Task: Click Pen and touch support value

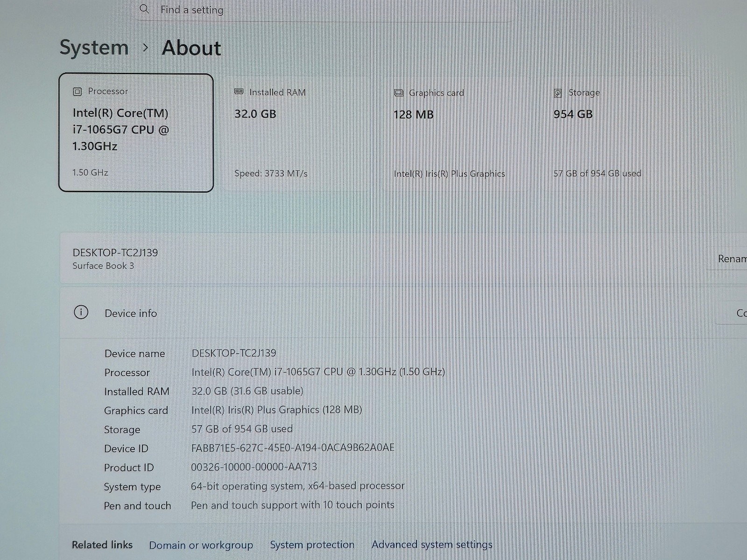Action: [292, 505]
